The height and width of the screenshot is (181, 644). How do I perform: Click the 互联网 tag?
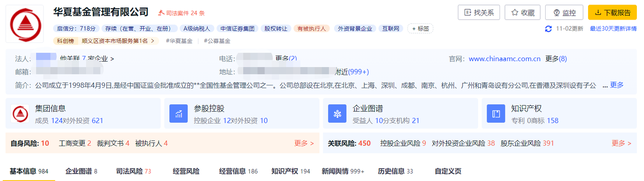coord(391,29)
